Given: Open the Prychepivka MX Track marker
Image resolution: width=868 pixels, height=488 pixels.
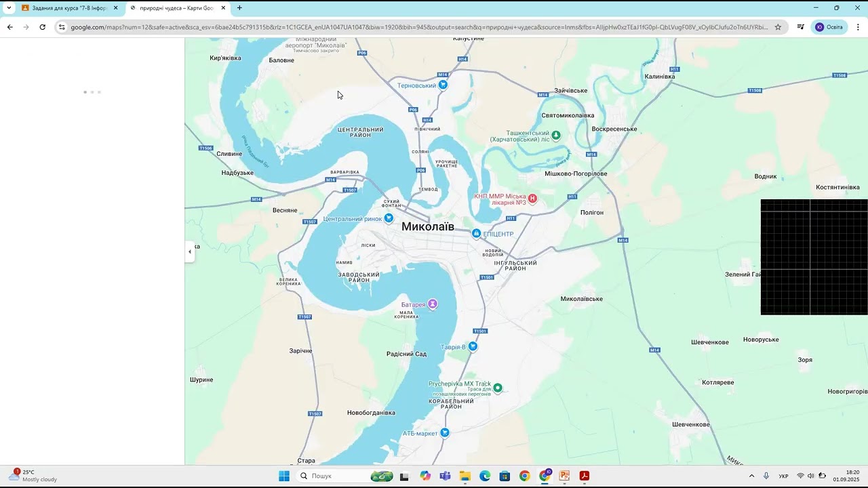Looking at the screenshot, I should click(x=498, y=388).
